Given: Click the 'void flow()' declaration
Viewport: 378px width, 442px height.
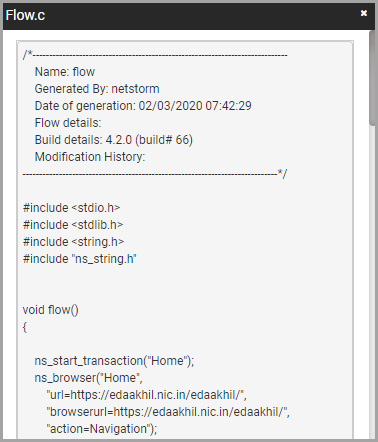Looking at the screenshot, I should pyautogui.click(x=51, y=310).
